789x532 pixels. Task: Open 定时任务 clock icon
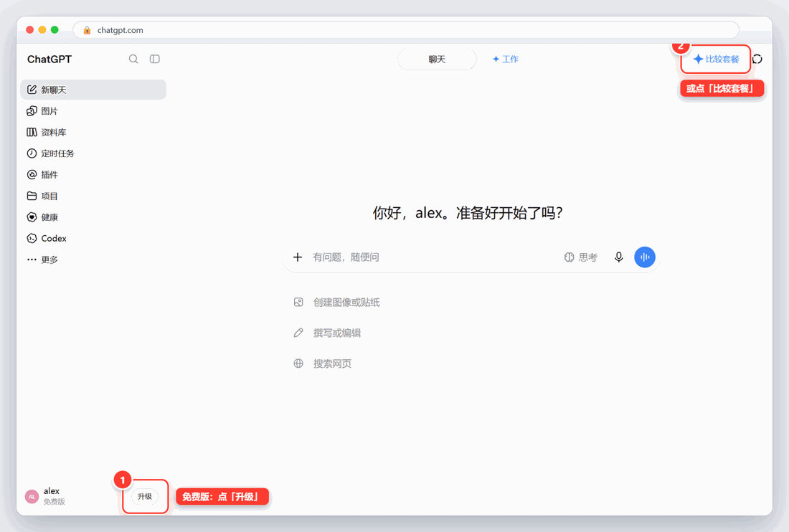(32, 153)
